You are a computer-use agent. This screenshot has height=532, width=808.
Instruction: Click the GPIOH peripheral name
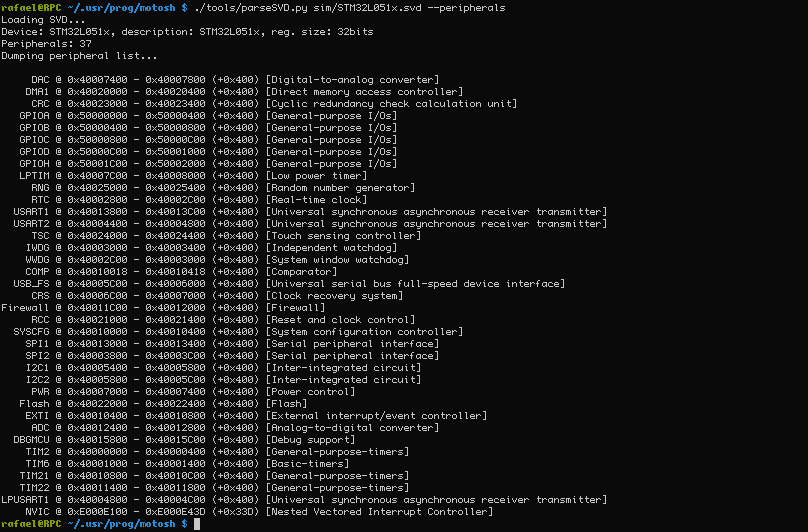[x=35, y=164]
